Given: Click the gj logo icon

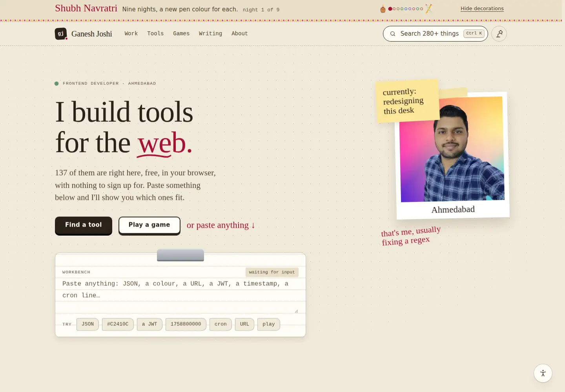Looking at the screenshot, I should [61, 34].
